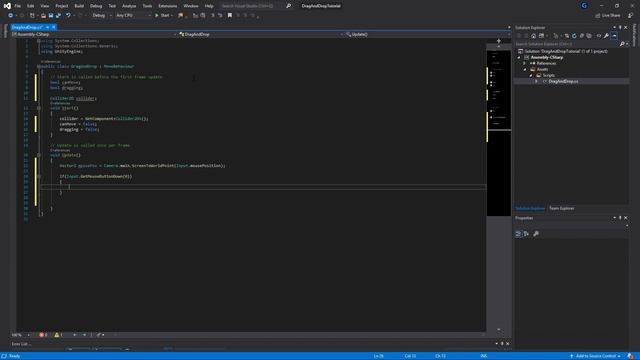Screen dimensions: 640x360
Task: Click the navigate backward icon
Action: coord(11,16)
